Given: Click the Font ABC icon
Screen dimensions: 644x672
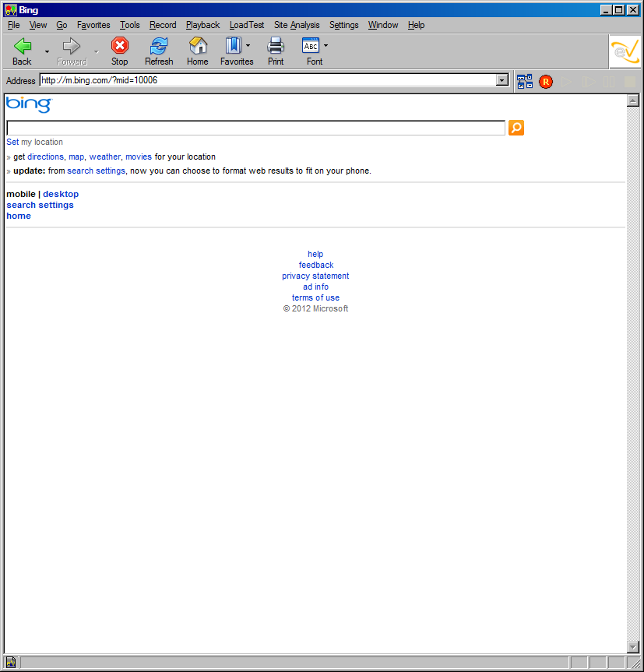Looking at the screenshot, I should pyautogui.click(x=311, y=45).
